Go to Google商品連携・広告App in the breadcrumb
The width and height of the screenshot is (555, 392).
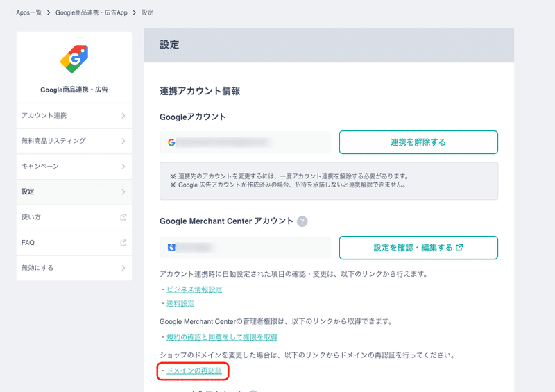coord(92,12)
